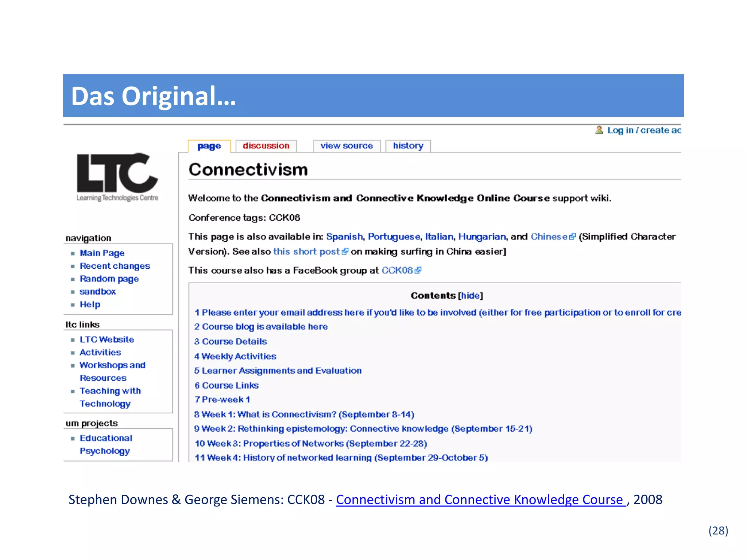Image resolution: width=747 pixels, height=560 pixels.
Task: Open 'Workshops and Resources' sidebar link
Action: [x=112, y=372]
